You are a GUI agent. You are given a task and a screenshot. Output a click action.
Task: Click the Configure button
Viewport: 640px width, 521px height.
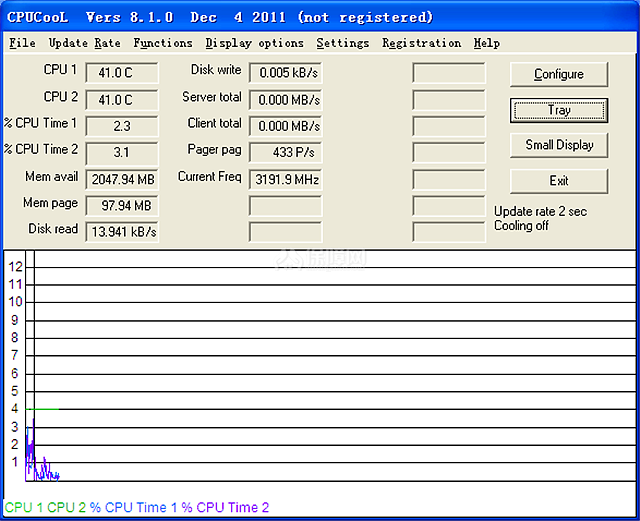[x=558, y=74]
